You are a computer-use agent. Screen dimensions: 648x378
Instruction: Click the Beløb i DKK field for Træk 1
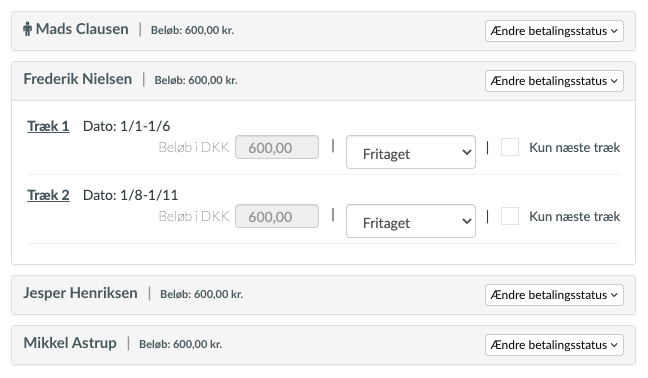pos(277,147)
